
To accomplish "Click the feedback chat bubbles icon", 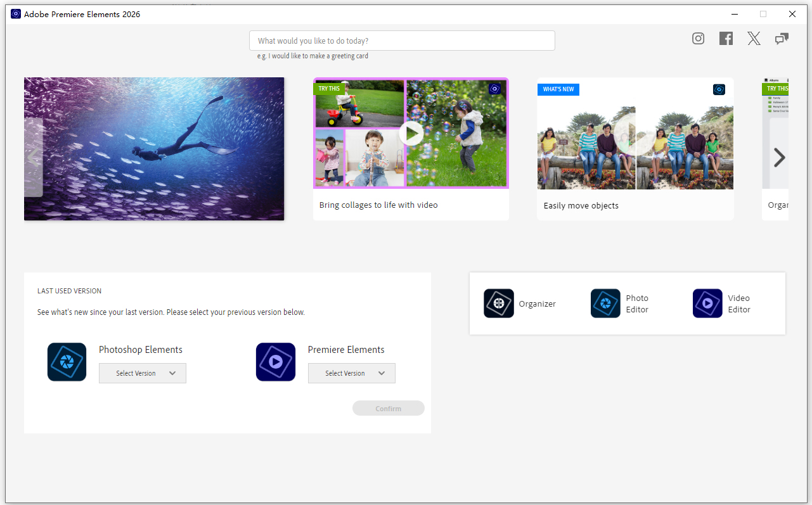I will [782, 39].
